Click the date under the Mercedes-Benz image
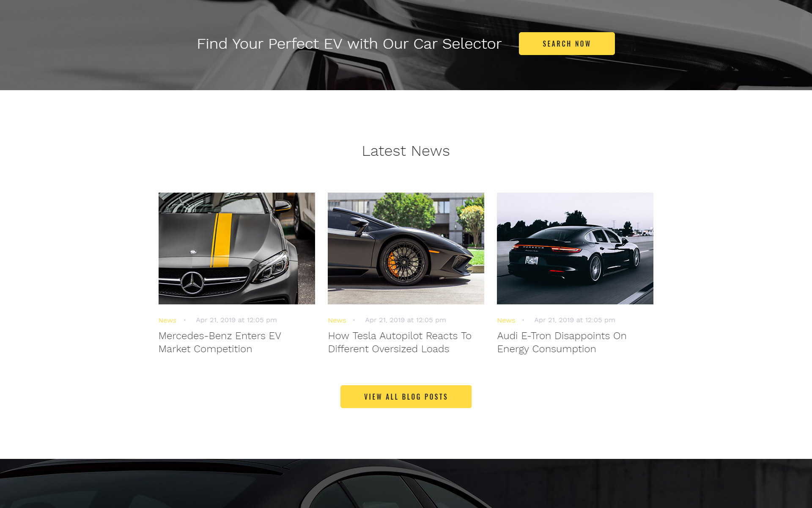Image resolution: width=812 pixels, height=508 pixels. [x=236, y=320]
